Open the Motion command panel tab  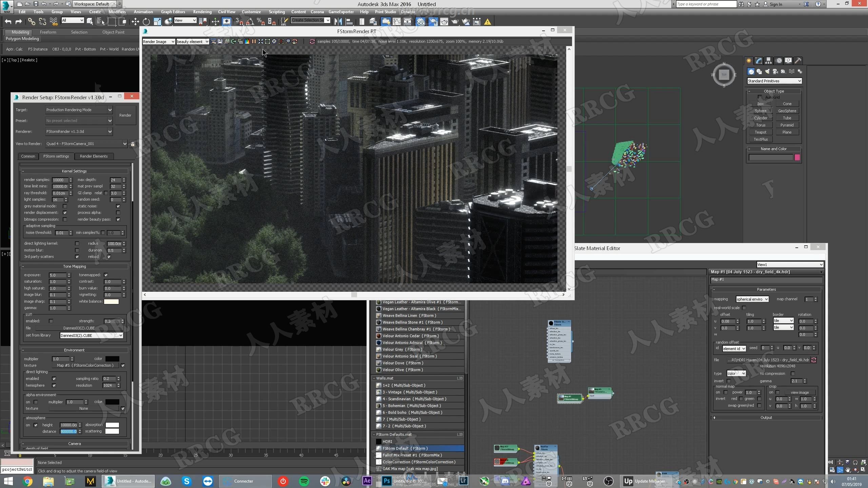[x=779, y=61]
